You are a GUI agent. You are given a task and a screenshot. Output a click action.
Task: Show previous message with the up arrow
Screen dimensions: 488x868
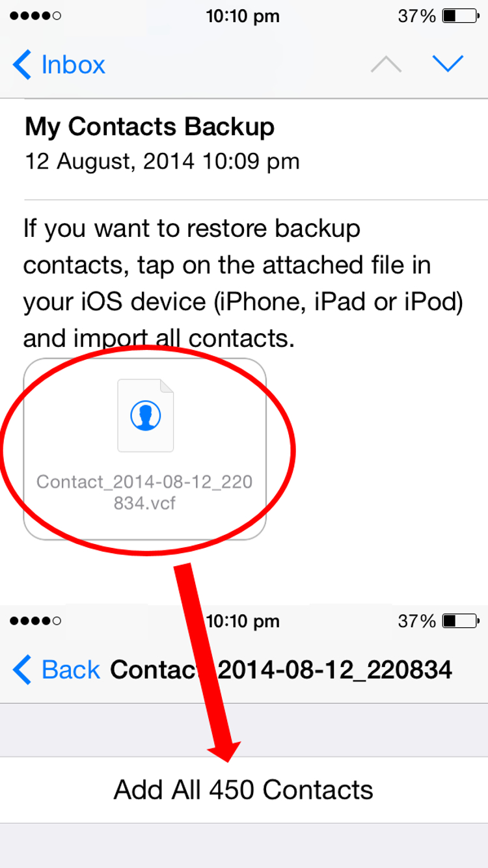tap(386, 64)
